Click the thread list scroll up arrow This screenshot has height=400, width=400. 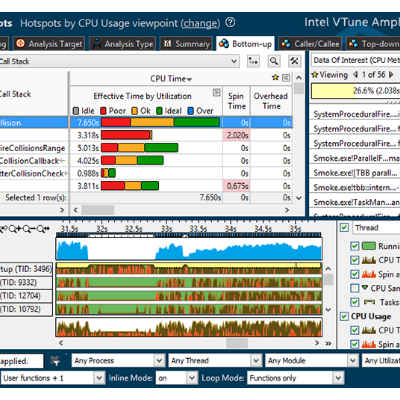tap(328, 268)
